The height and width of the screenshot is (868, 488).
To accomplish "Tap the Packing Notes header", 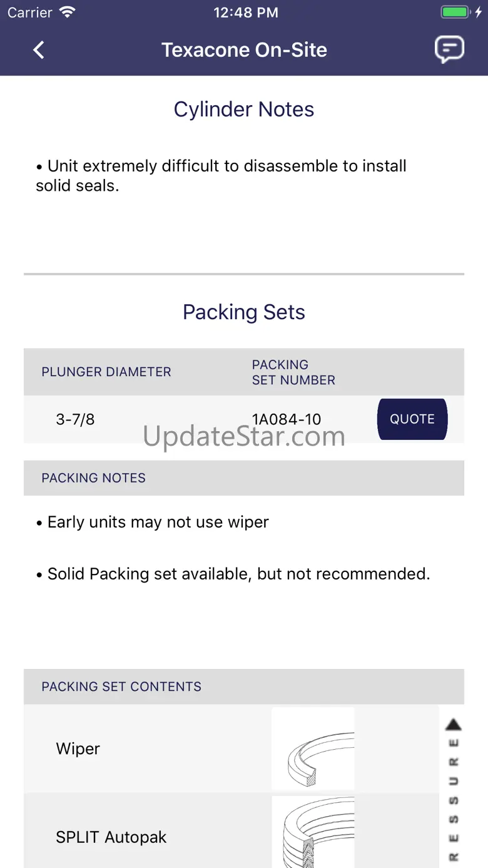I will (x=94, y=478).
